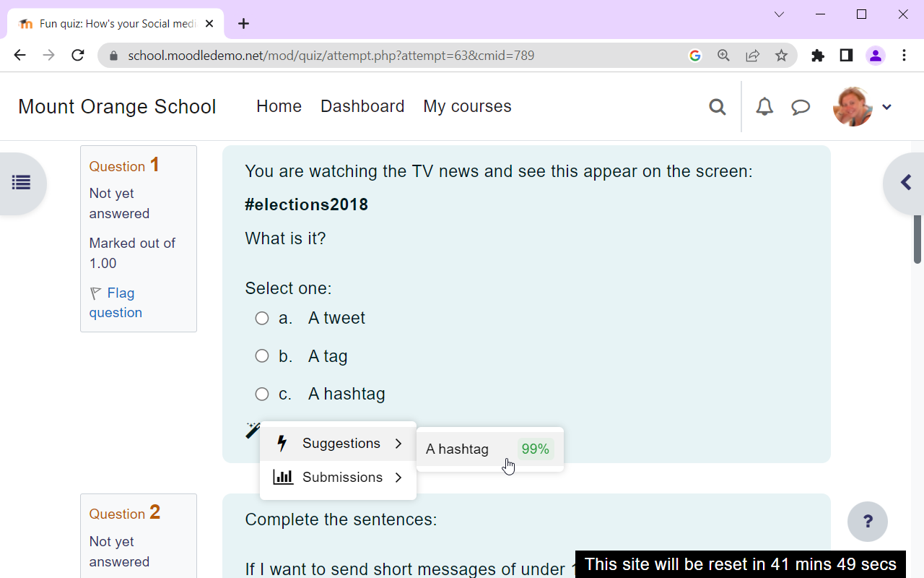Screen dimensions: 924x578
Task: Open the messaging speech bubble icon
Action: [801, 107]
